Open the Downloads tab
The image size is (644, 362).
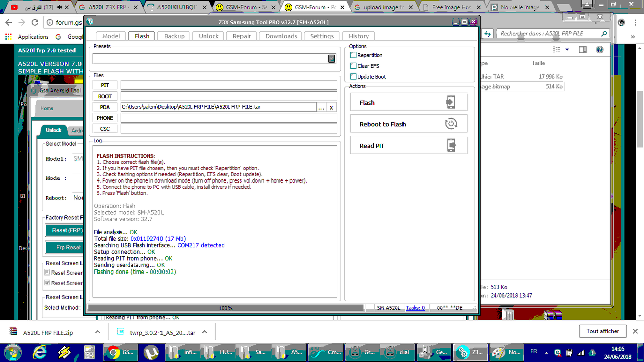tap(281, 36)
